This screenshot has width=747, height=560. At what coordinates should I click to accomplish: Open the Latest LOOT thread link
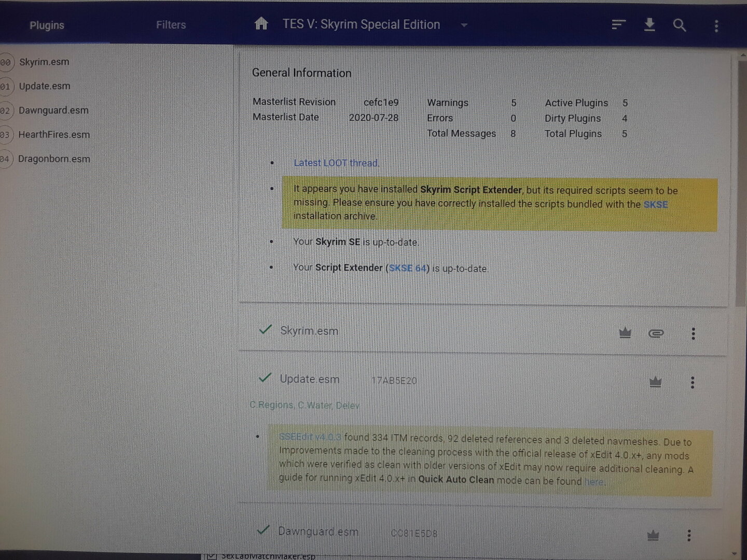337,163
